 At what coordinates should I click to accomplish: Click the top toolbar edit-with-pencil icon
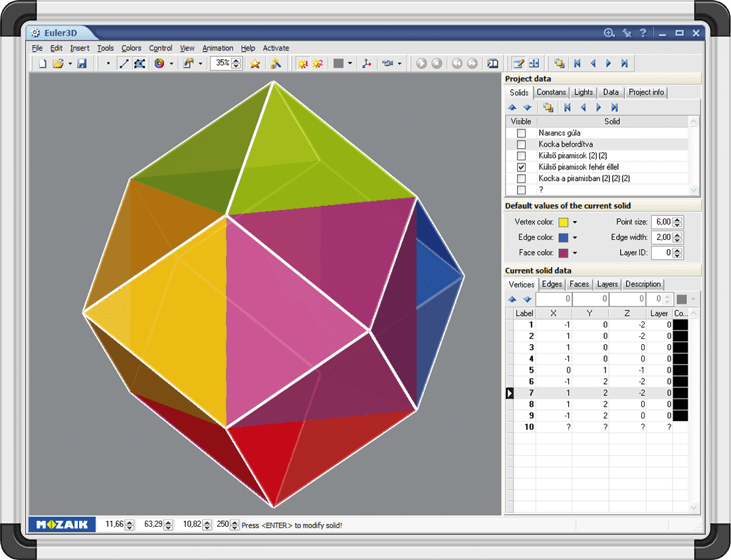[x=518, y=64]
